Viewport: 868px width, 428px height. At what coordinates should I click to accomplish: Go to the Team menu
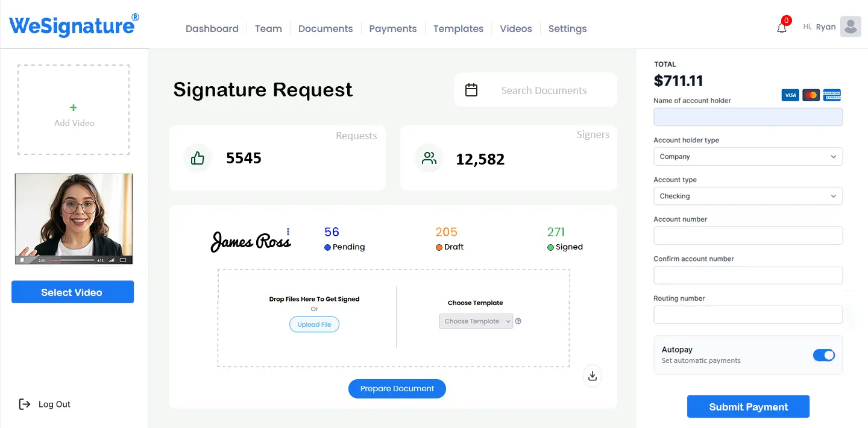click(x=268, y=28)
